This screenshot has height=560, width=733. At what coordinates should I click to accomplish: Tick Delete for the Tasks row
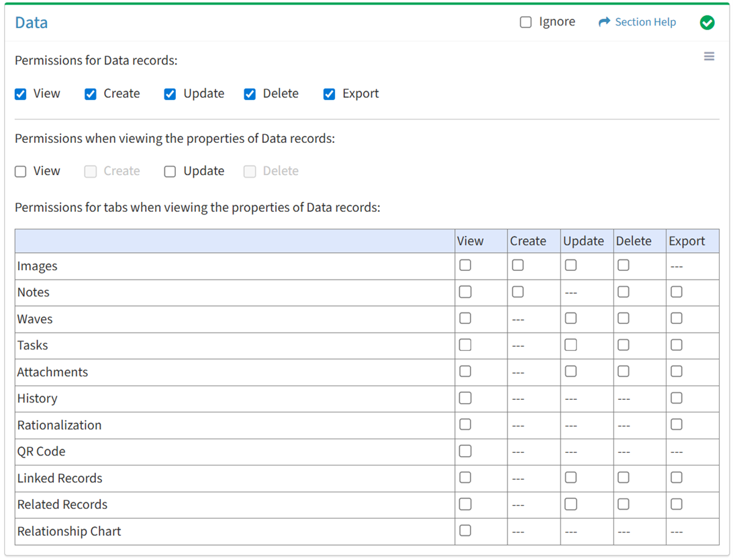pyautogui.click(x=624, y=345)
